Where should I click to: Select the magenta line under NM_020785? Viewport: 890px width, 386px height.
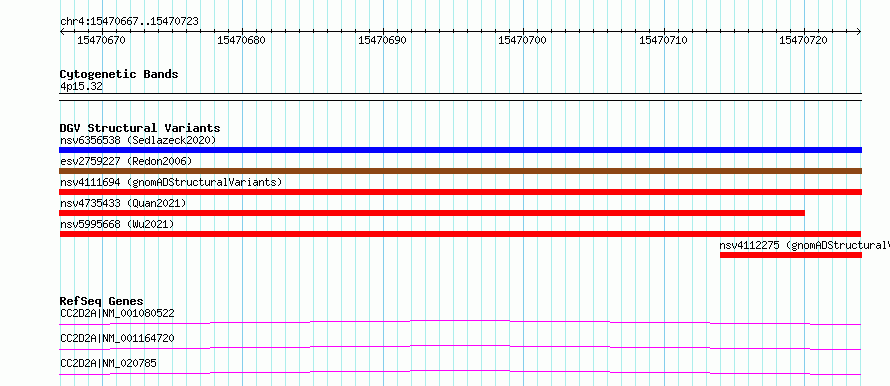coord(460,372)
